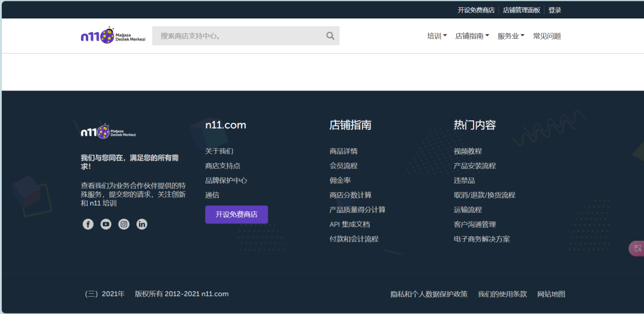Open the YouTube social icon
The width and height of the screenshot is (644, 314).
point(106,224)
